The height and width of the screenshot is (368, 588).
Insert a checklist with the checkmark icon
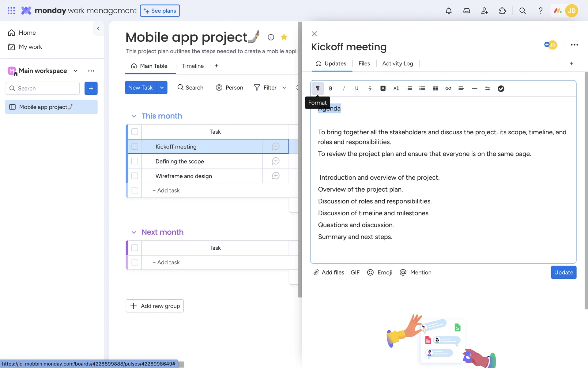click(x=501, y=89)
